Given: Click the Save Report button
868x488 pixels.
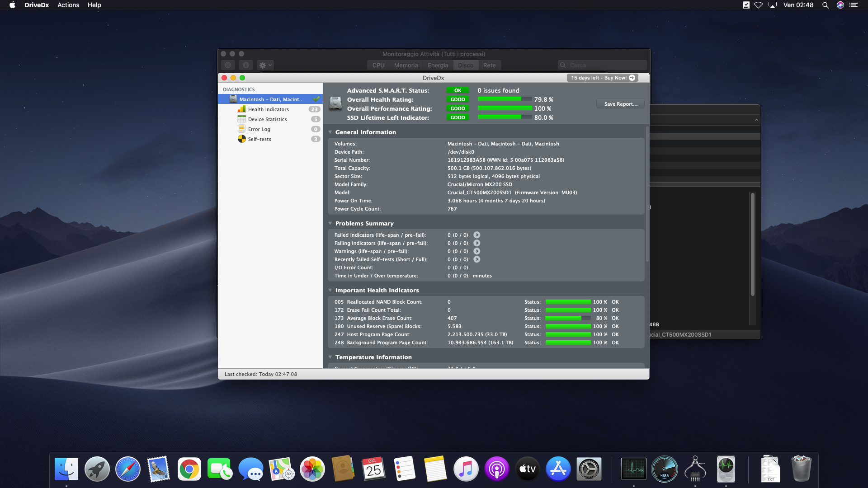Looking at the screenshot, I should [620, 104].
